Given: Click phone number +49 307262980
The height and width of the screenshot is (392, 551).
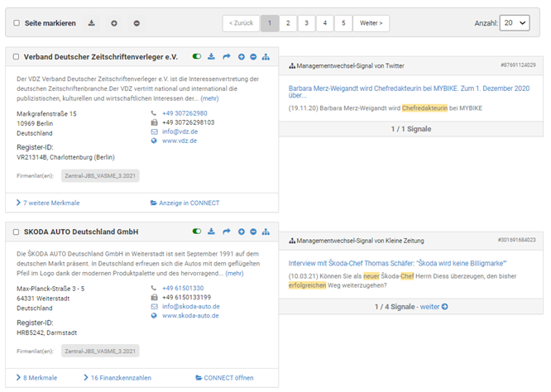Looking at the screenshot, I should click(184, 113).
